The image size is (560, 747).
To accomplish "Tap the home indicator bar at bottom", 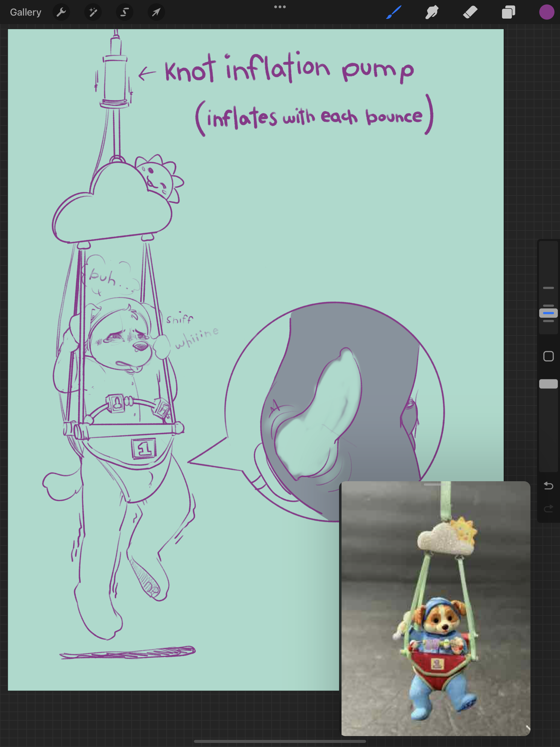I will [280, 742].
